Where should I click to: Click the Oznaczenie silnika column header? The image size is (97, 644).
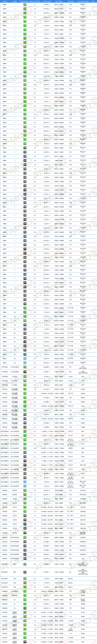point(83,1)
